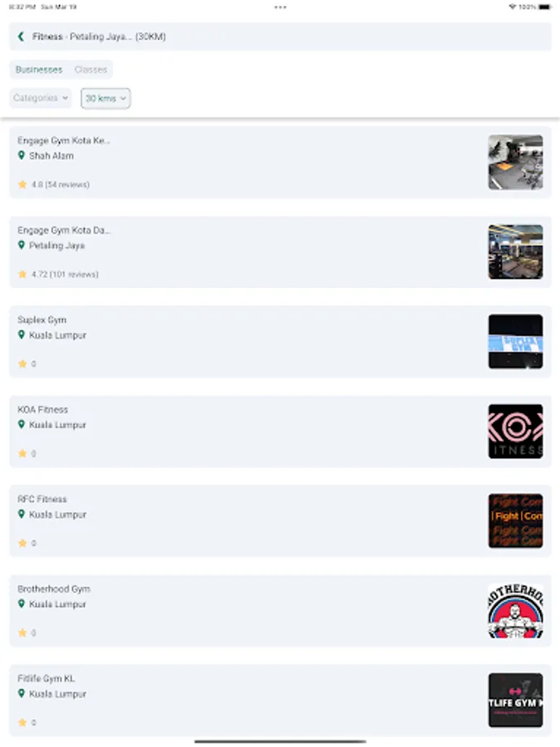Open the 4.72 rating reviews for Engage Gym
Screen dimensions: 560x747
[x=65, y=275]
